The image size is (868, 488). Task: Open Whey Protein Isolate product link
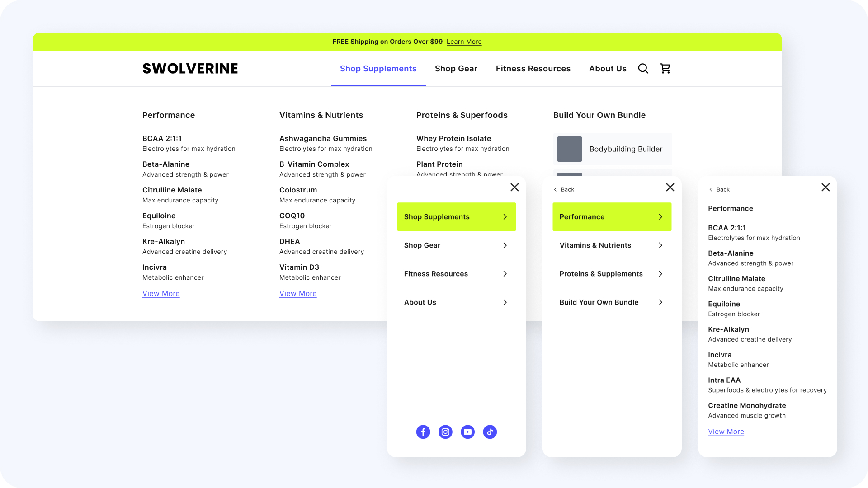coord(463,143)
